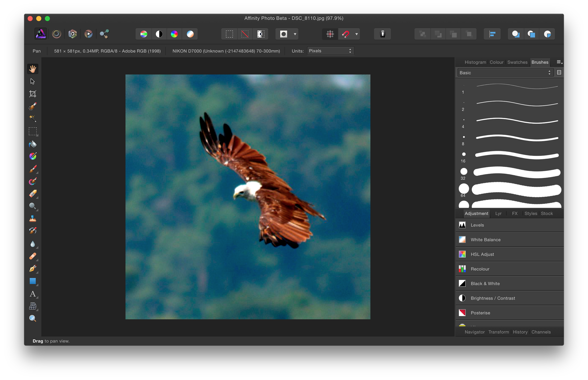This screenshot has width=588, height=380.
Task: Toggle Snapping magnet
Action: pos(346,34)
